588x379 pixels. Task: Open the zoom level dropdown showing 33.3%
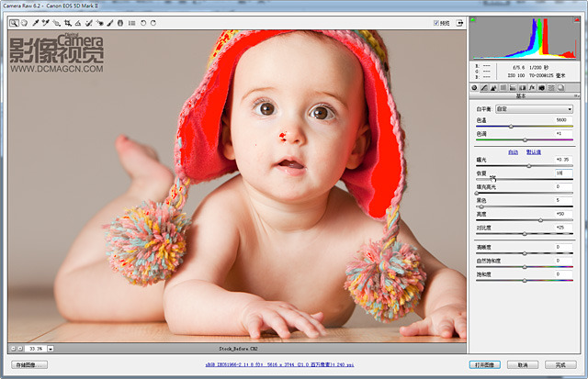click(x=51, y=349)
